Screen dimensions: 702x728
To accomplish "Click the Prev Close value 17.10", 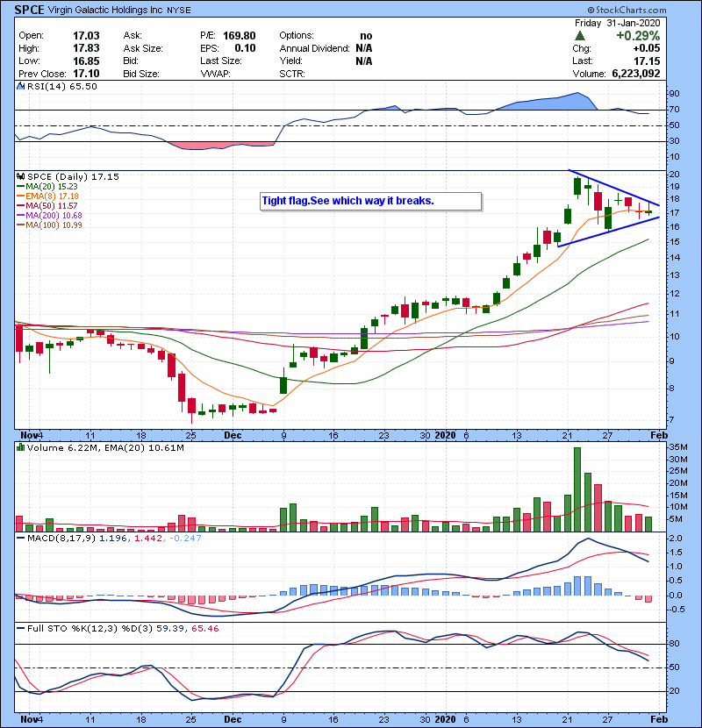I will (86, 74).
